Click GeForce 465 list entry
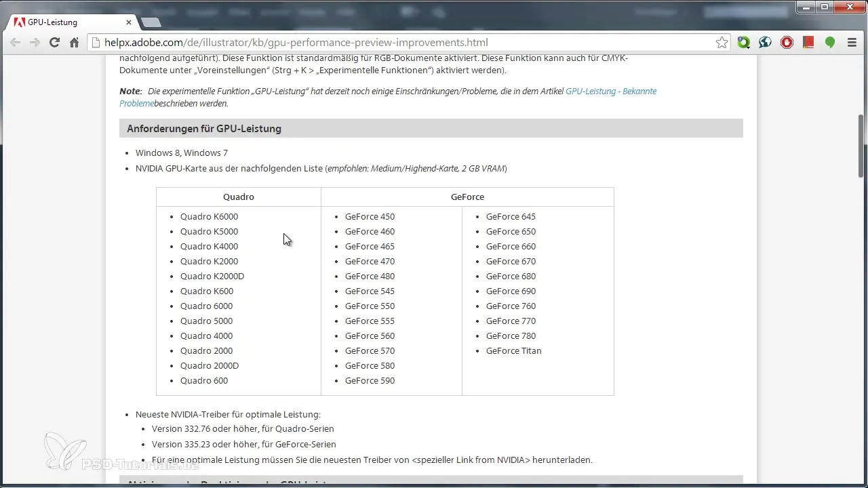The height and width of the screenshot is (488, 868). 370,247
